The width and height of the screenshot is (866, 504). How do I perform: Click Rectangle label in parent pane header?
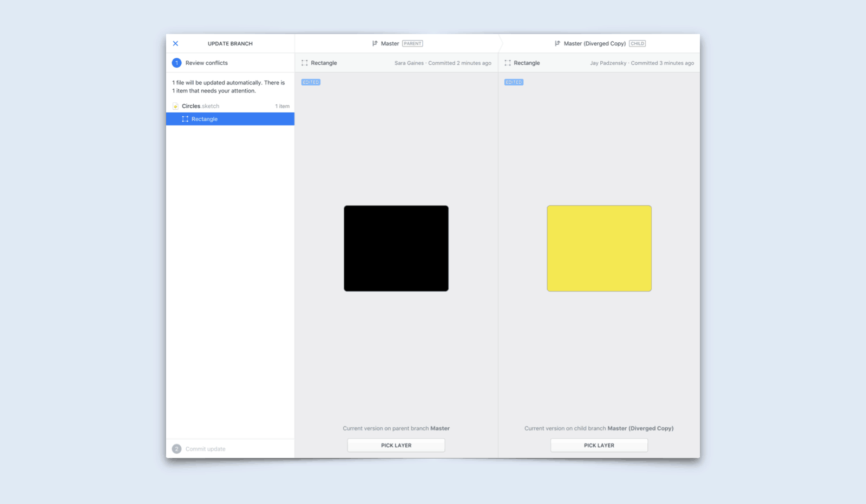324,63
